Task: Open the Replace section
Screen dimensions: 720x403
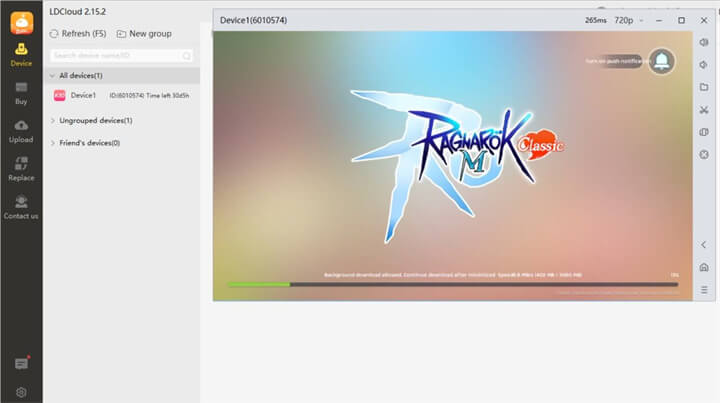Action: coord(21,169)
